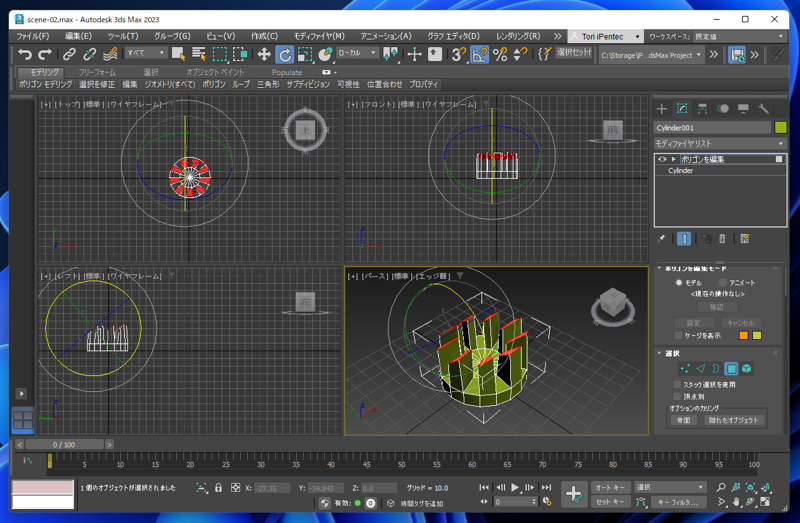Toggle the Selection Lock padlock icon
Image resolution: width=800 pixels, height=523 pixels.
(x=218, y=488)
